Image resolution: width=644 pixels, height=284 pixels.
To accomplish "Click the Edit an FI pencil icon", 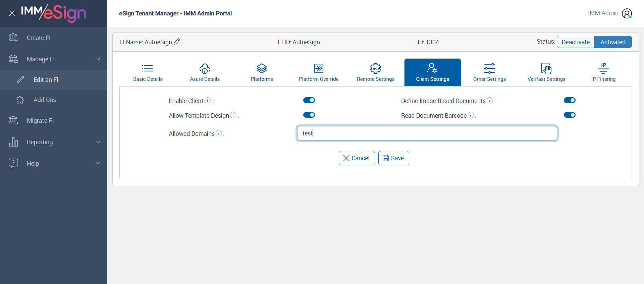I will click(x=20, y=79).
